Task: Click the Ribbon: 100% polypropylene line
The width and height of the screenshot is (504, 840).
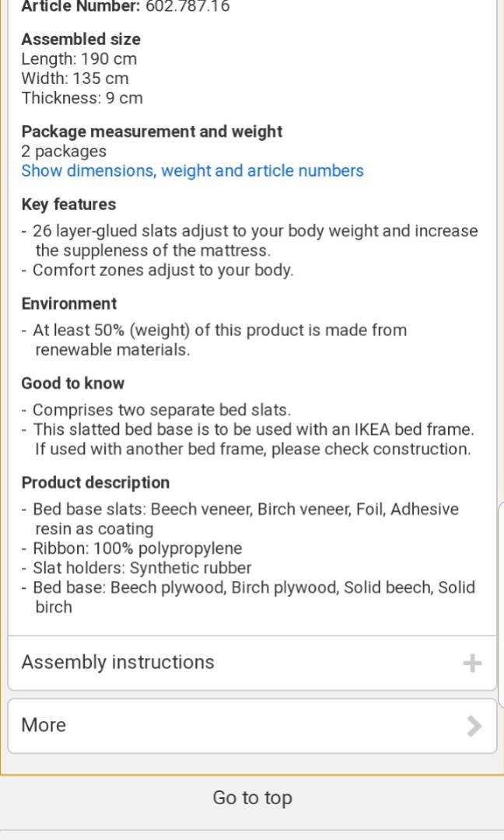Action: [137, 548]
